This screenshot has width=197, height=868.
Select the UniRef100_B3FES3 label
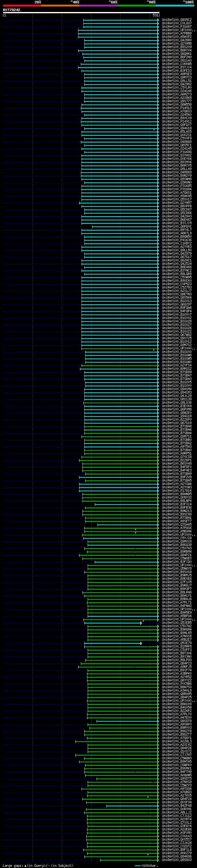point(177,71)
